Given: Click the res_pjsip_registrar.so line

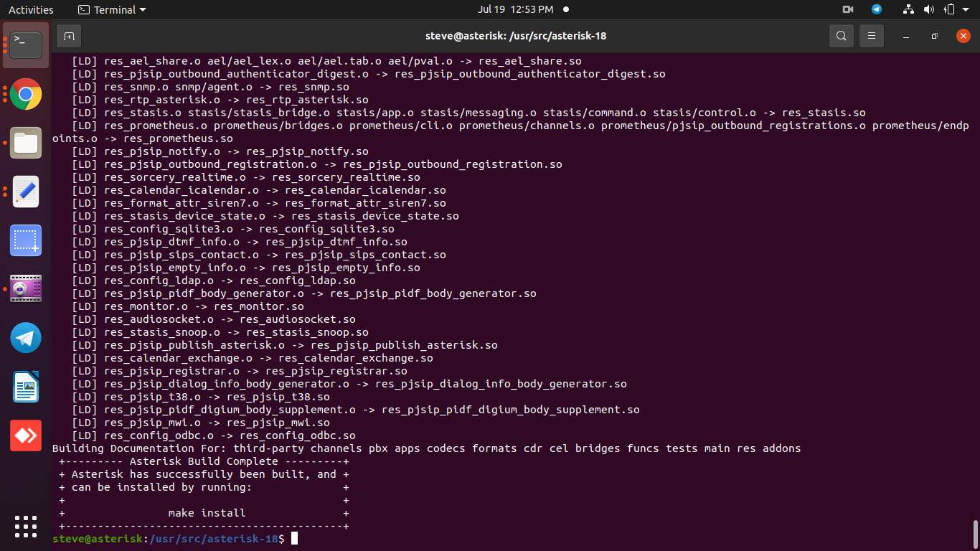Looking at the screenshot, I should (240, 371).
